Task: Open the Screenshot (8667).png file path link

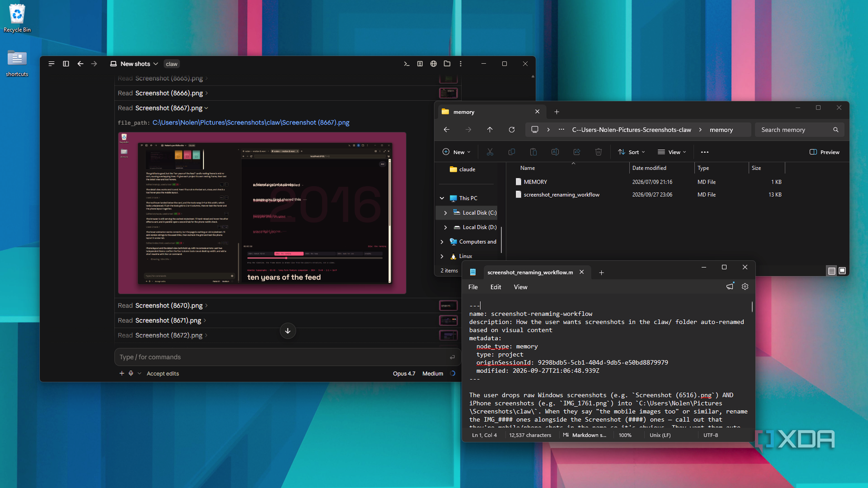Action: pyautogui.click(x=251, y=123)
